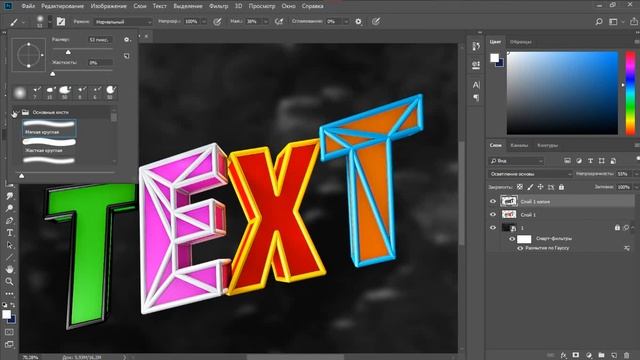Toggle lock image pixels brush icon
640x360 pixels.
click(x=530, y=187)
